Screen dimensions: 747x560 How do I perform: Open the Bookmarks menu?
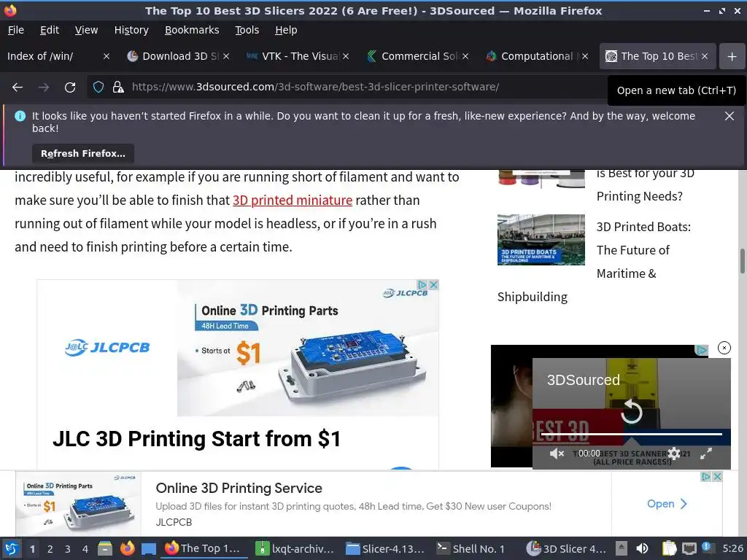point(192,30)
